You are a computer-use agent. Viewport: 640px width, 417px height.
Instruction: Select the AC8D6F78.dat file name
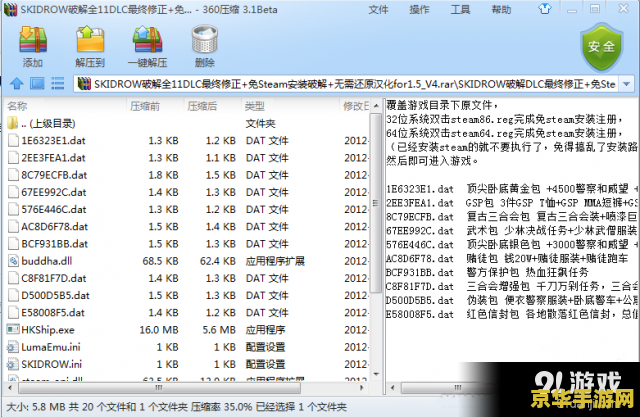pos(55,226)
